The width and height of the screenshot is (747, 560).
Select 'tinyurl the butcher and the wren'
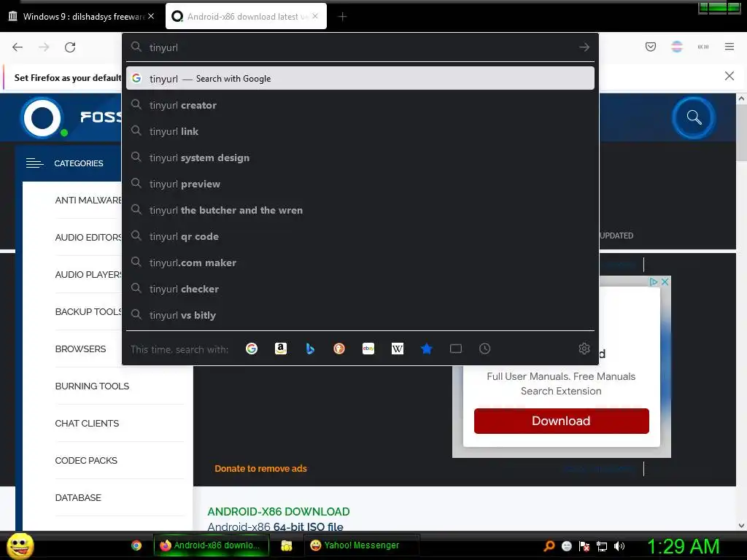point(360,210)
